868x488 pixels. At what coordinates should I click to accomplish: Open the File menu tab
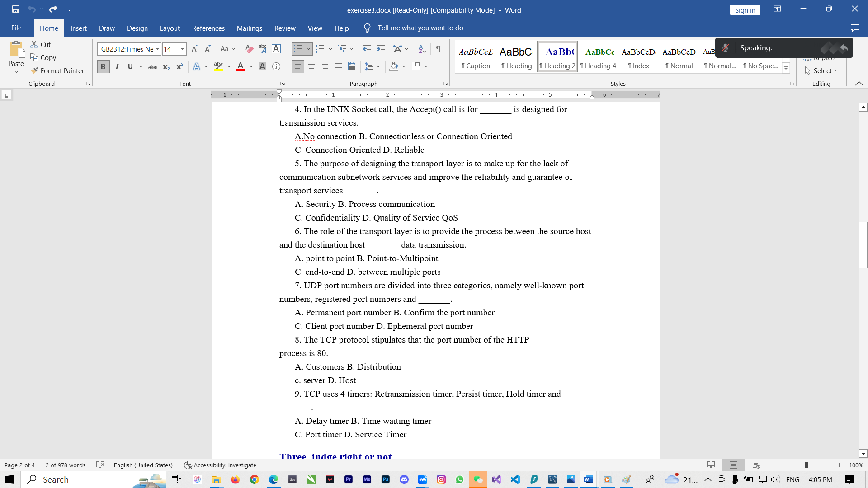tap(16, 28)
